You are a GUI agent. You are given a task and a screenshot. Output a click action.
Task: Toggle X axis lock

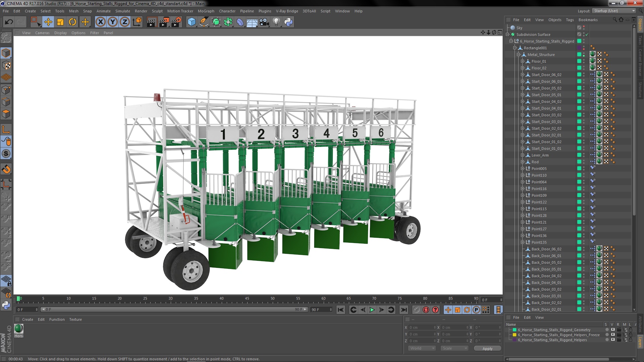(x=100, y=22)
